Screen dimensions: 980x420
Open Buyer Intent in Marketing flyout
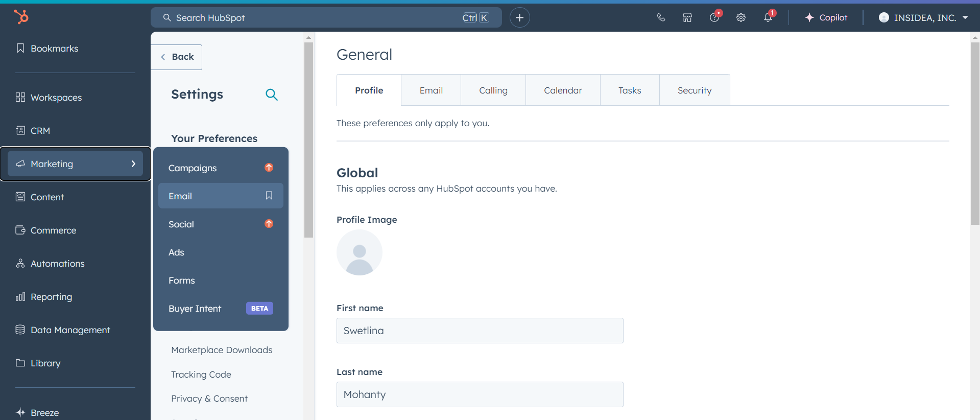point(221,308)
